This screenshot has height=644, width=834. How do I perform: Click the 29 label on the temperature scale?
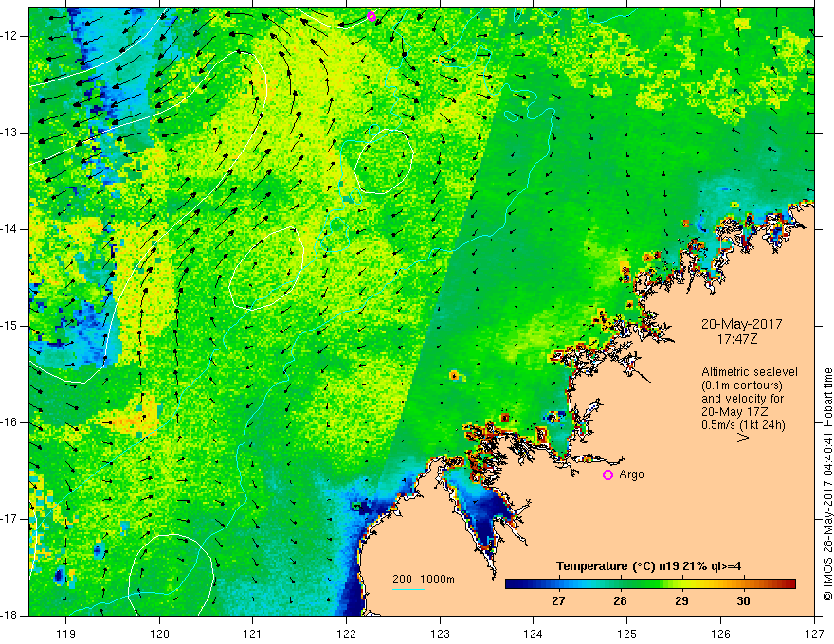[x=681, y=601]
